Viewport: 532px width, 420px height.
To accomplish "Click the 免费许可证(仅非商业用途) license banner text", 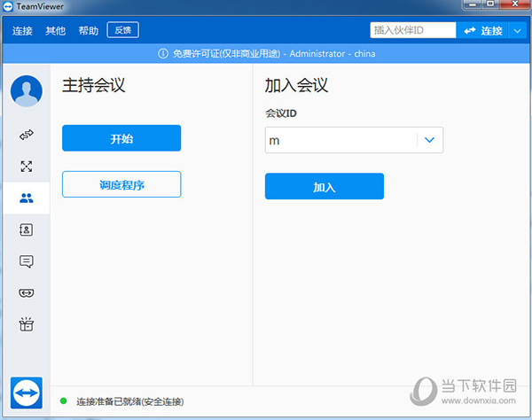I will point(227,53).
